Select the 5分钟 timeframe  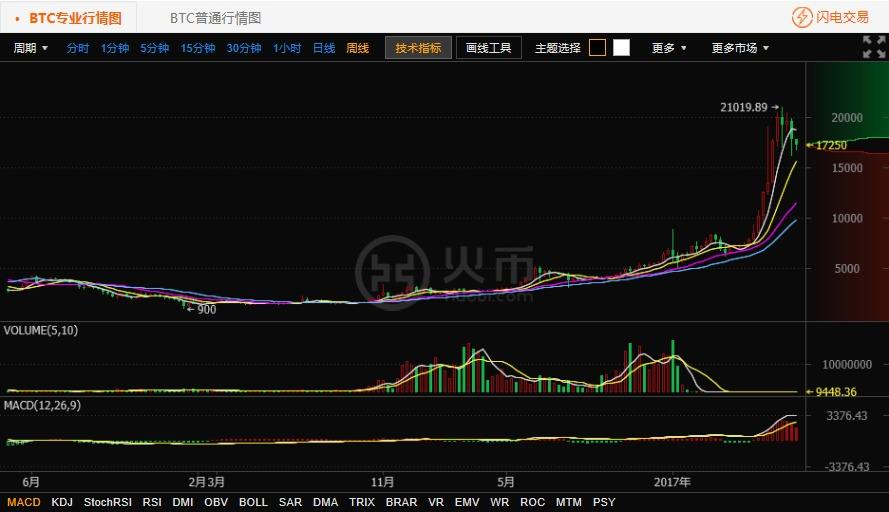[x=155, y=48]
